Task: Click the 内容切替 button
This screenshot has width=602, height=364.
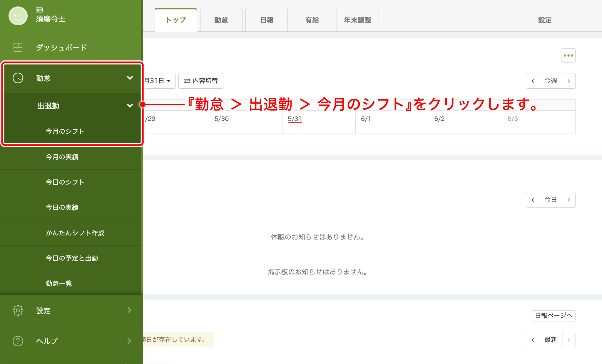Action: pyautogui.click(x=201, y=81)
